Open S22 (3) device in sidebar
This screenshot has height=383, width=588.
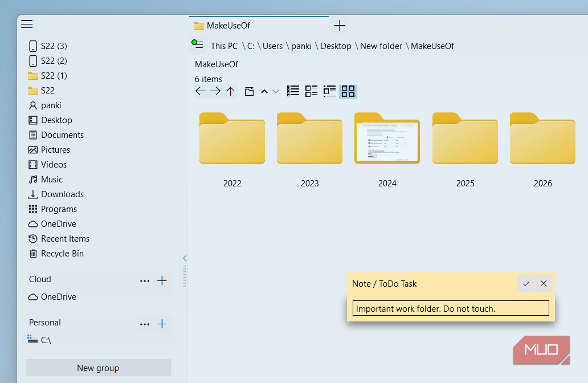pyautogui.click(x=48, y=46)
